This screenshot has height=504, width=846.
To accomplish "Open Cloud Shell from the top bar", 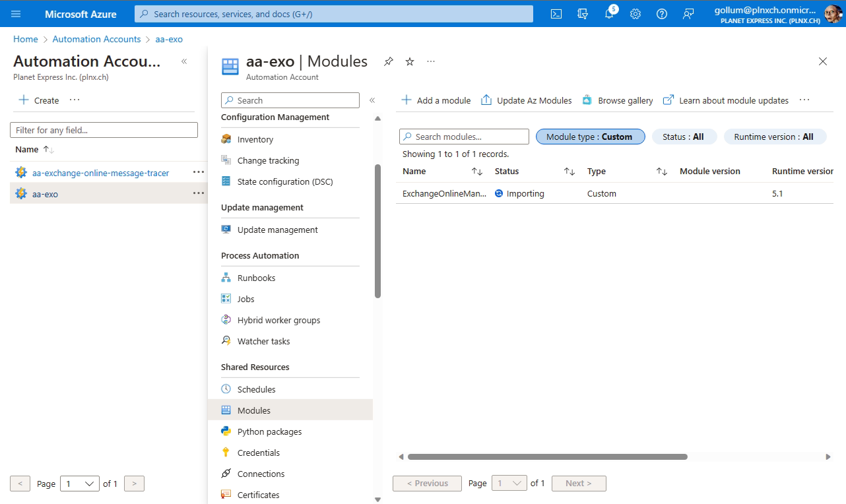I will click(x=556, y=14).
